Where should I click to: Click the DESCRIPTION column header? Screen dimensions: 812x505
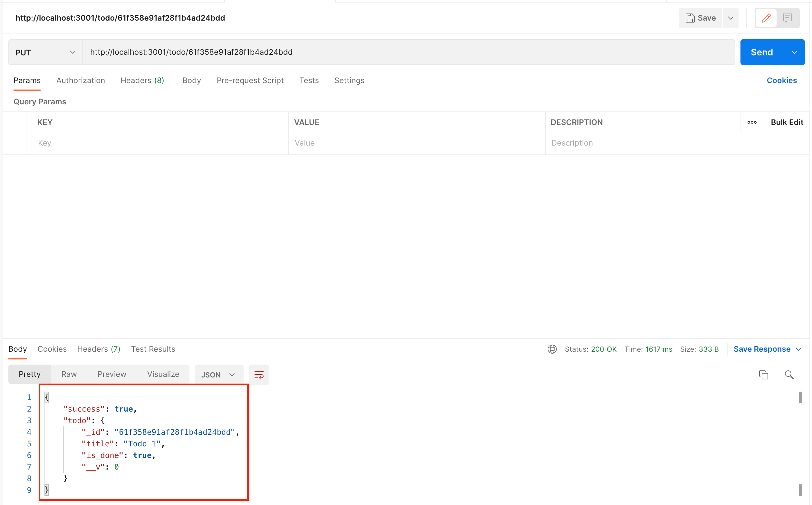576,122
